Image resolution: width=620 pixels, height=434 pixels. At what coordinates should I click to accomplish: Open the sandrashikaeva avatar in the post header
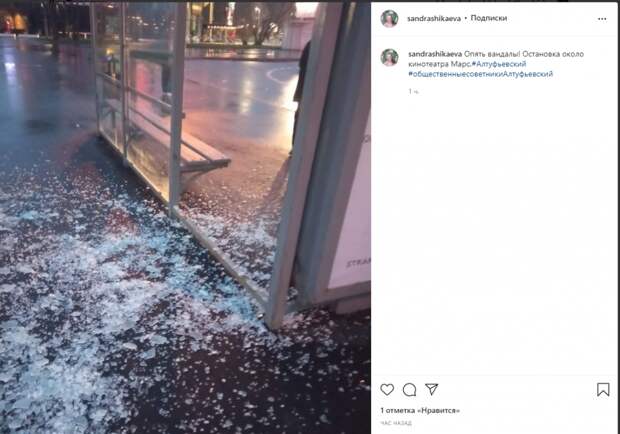click(389, 19)
